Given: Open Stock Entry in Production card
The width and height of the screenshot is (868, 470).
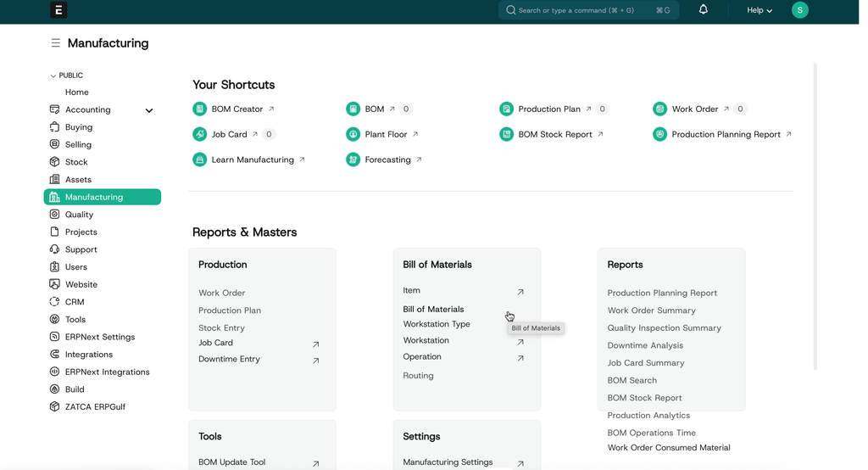Looking at the screenshot, I should click(221, 327).
